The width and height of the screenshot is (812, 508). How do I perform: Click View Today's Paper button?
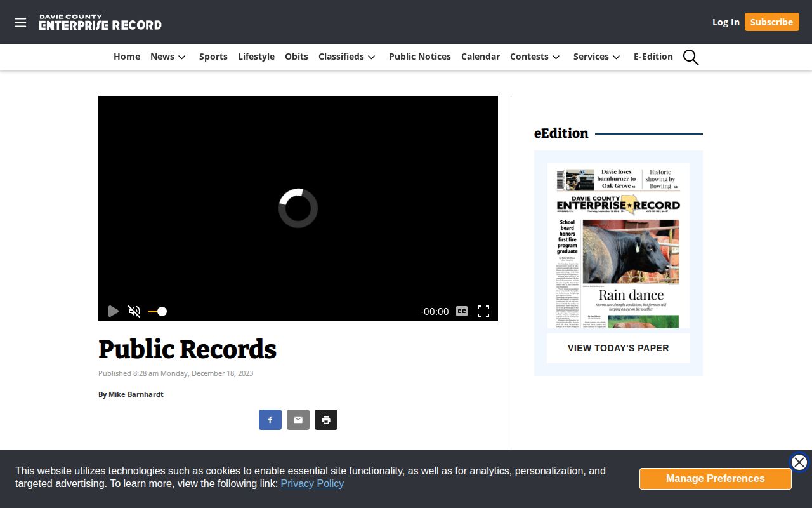pyautogui.click(x=619, y=348)
